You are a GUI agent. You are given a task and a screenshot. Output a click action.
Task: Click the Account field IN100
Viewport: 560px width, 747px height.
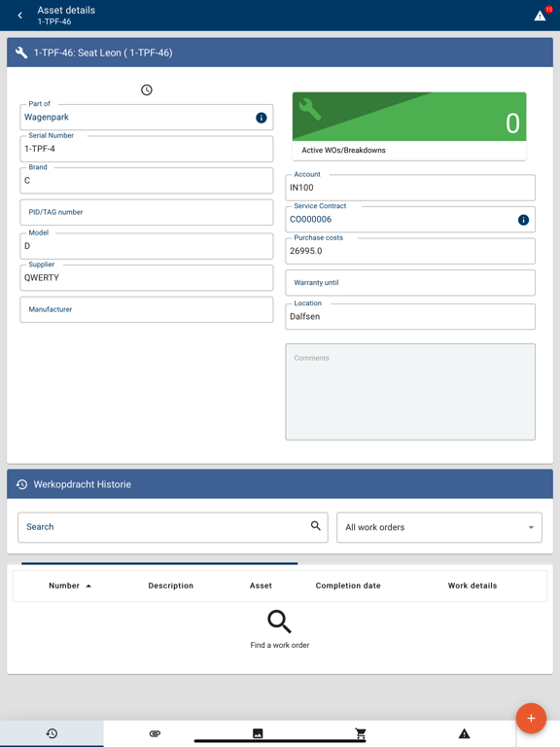410,188
